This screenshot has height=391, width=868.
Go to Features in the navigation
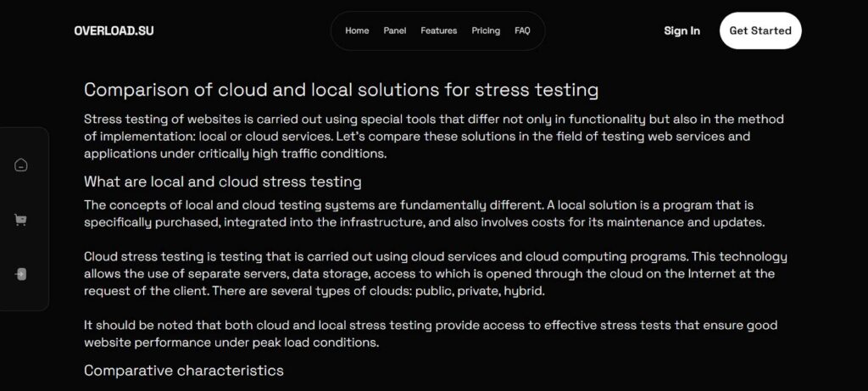coord(439,31)
